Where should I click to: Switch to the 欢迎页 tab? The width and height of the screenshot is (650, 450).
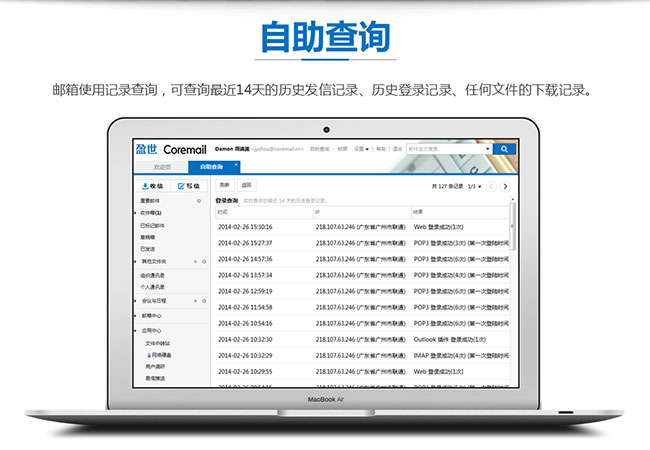point(161,166)
